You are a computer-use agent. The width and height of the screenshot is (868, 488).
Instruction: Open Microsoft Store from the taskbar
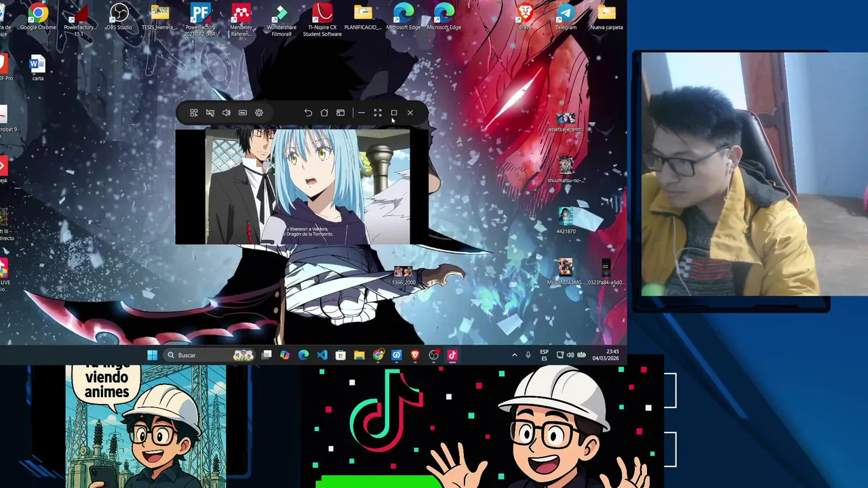tap(340, 355)
